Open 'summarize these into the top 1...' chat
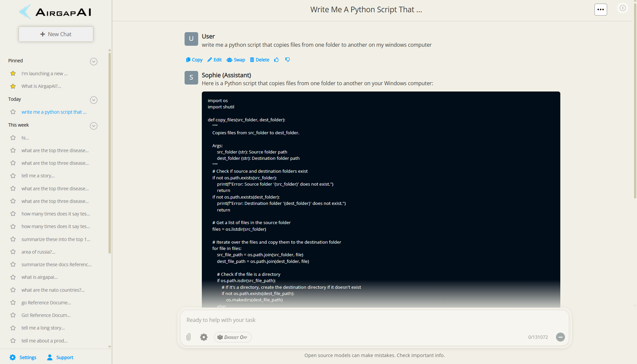Image resolution: width=637 pixels, height=364 pixels. [56, 239]
